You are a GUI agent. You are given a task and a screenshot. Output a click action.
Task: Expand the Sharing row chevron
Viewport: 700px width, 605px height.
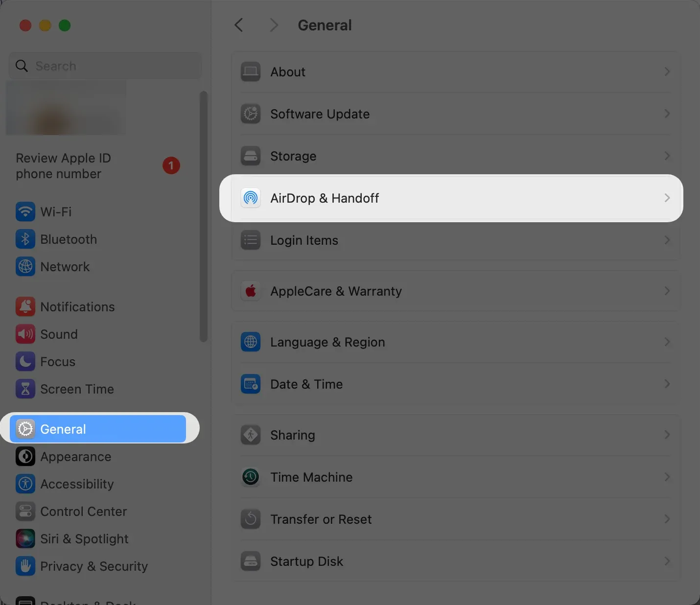coord(667,435)
